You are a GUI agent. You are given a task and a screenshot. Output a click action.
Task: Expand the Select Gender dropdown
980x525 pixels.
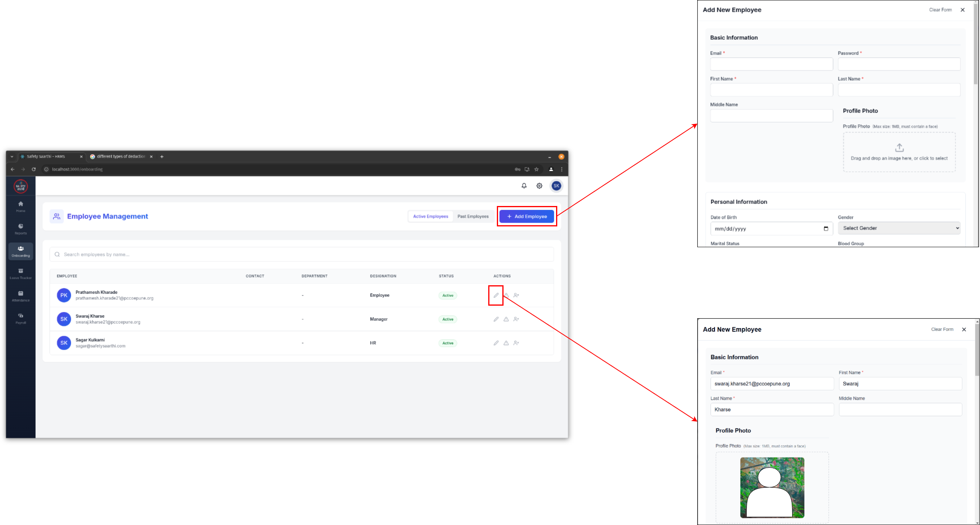[899, 228]
